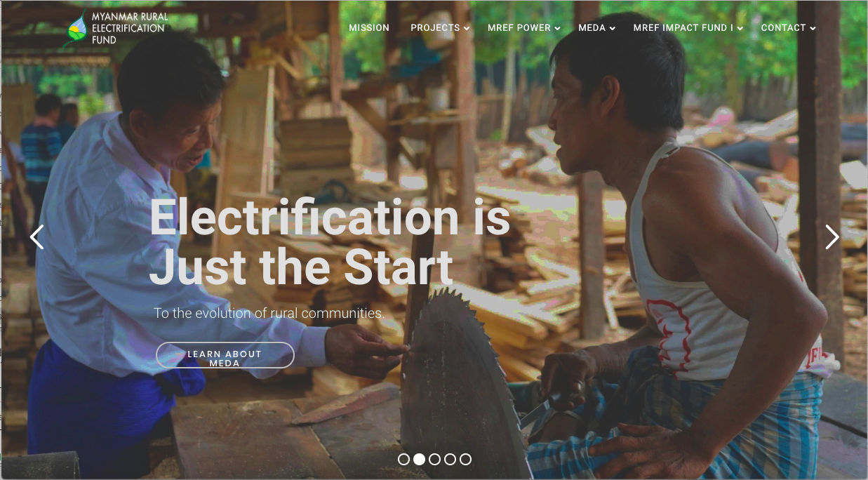Expand the MREF Impact Fund I chevron
Screen dimensions: 868x480
pos(740,29)
